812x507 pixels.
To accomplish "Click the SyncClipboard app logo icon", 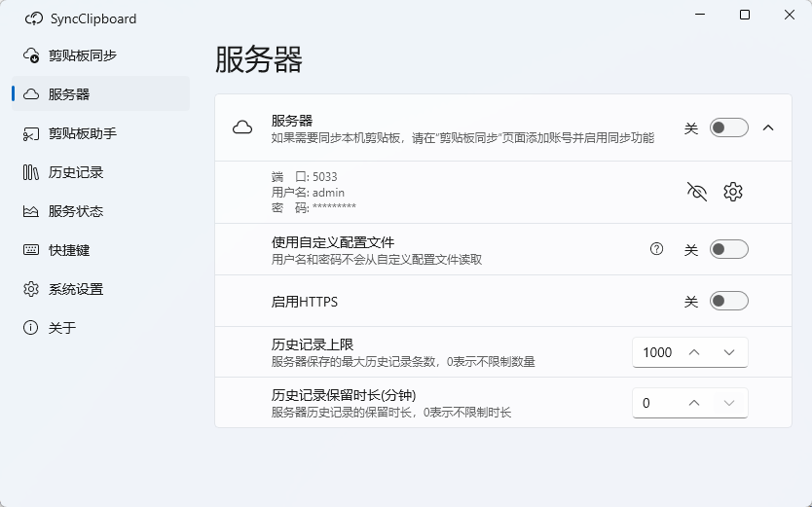I will coord(34,18).
